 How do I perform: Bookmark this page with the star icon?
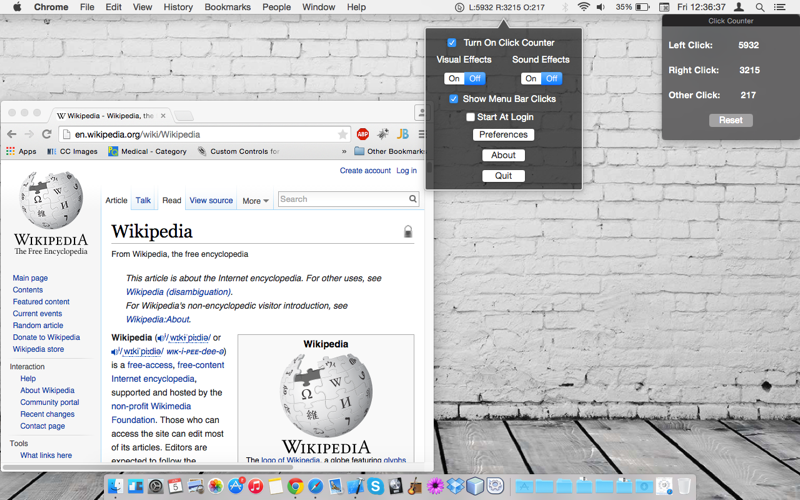coord(342,134)
